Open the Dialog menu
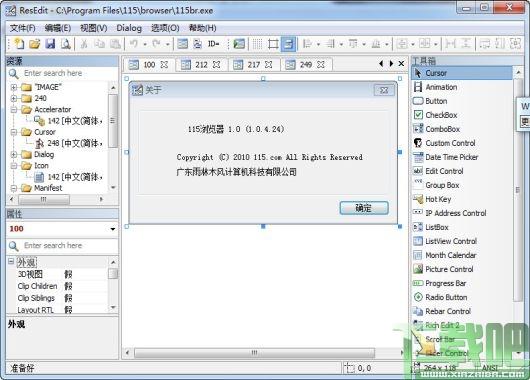The height and width of the screenshot is (380, 530). click(129, 28)
